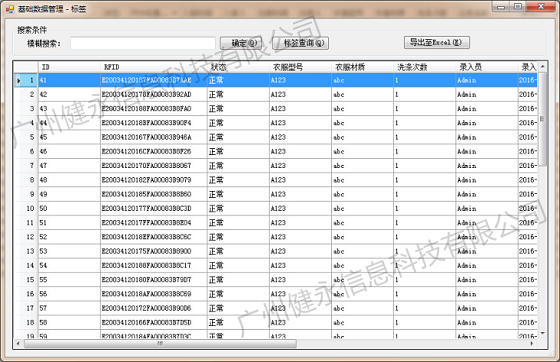This screenshot has width=560, height=362.
Task: Maximize the 基础数据管理 window
Action: (x=518, y=7)
